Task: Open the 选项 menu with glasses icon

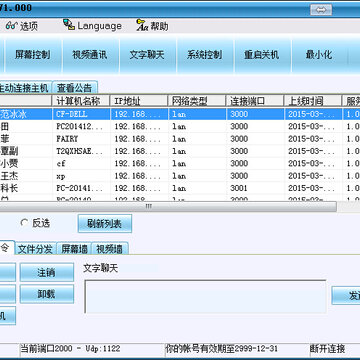Action: click(x=22, y=26)
